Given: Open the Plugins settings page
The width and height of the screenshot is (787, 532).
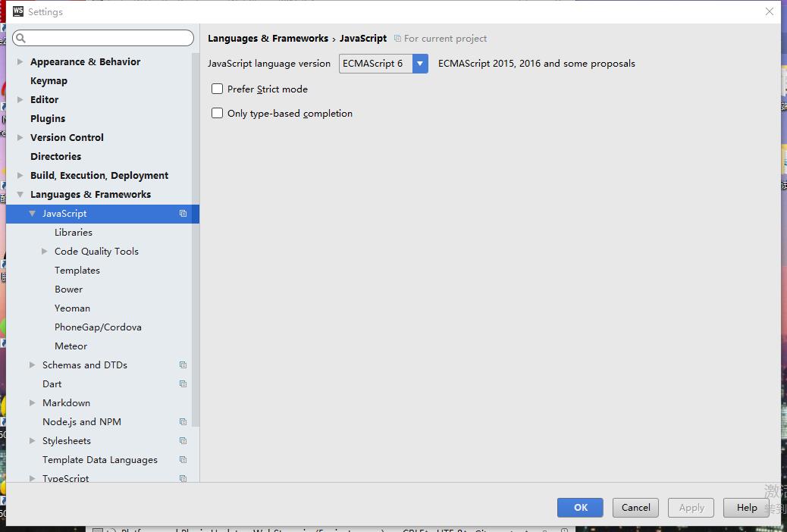Looking at the screenshot, I should pyautogui.click(x=48, y=118).
